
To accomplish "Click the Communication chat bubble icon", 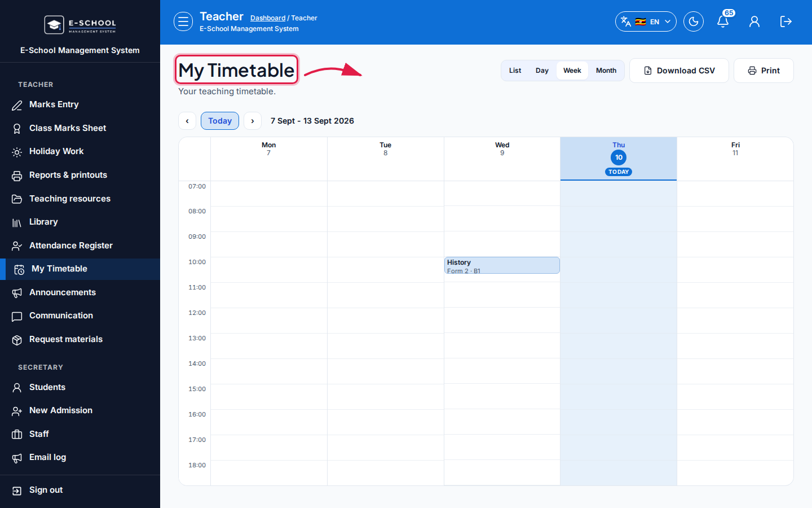I will 17,316.
